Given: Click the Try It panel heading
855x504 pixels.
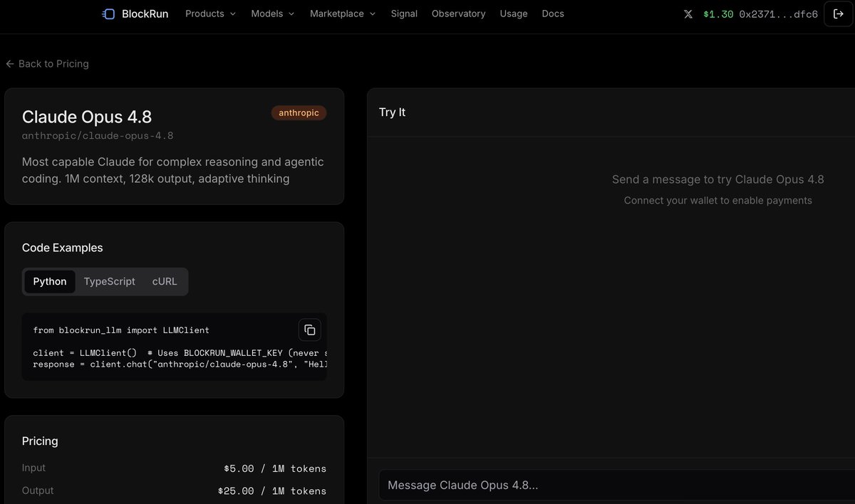Looking at the screenshot, I should pos(392,112).
